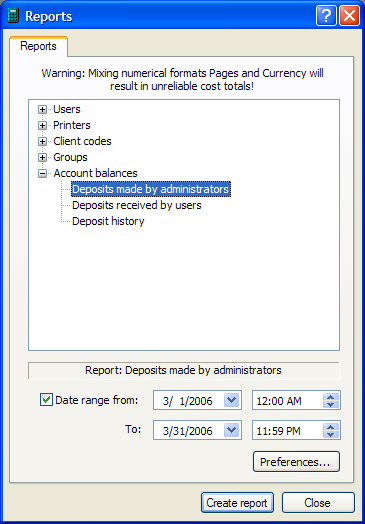Click the Close button
Viewport: 365px width, 524px height.
(x=318, y=503)
